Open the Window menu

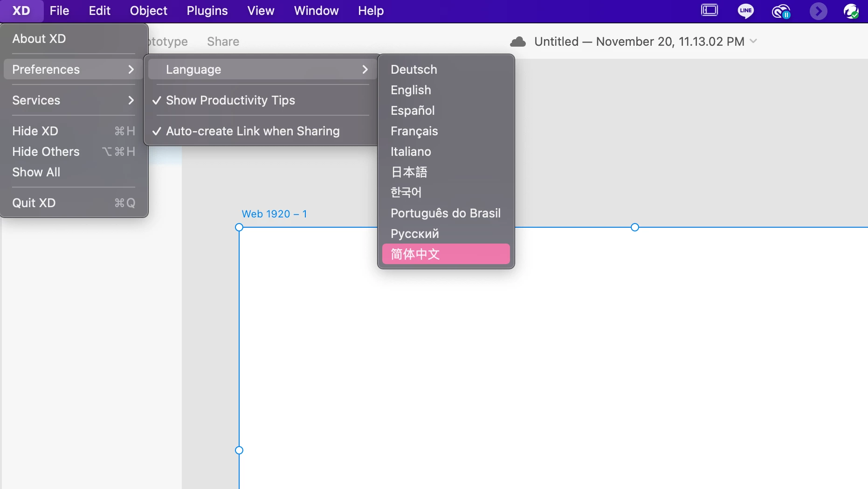point(316,11)
